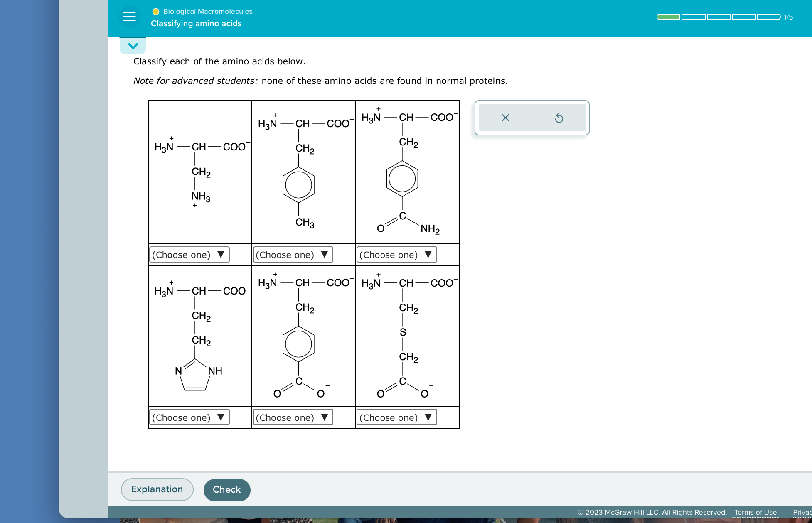Click the yellow status dot beside Biological Macromolecules
812x523 pixels.
[155, 12]
